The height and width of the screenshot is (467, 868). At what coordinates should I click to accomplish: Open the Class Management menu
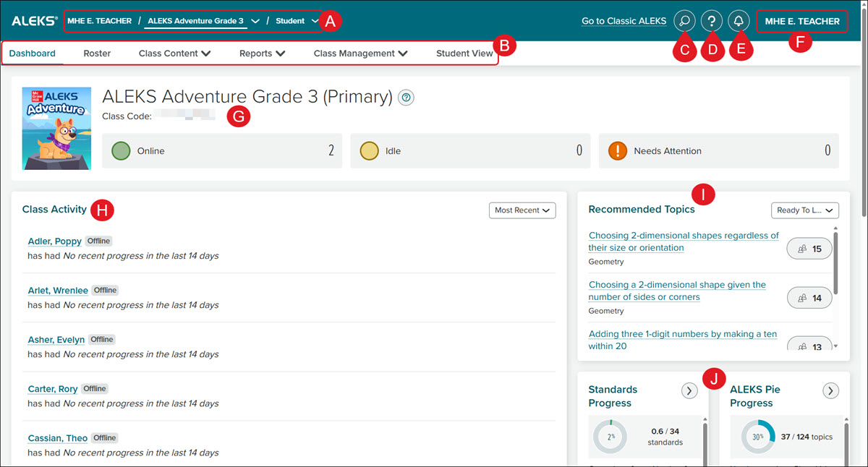(x=360, y=53)
